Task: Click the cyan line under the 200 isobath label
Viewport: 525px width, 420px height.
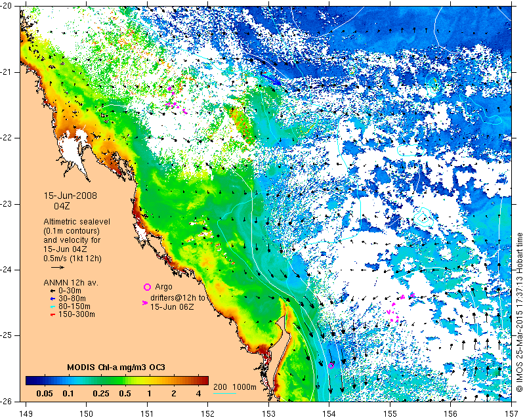Action: [x=224, y=393]
